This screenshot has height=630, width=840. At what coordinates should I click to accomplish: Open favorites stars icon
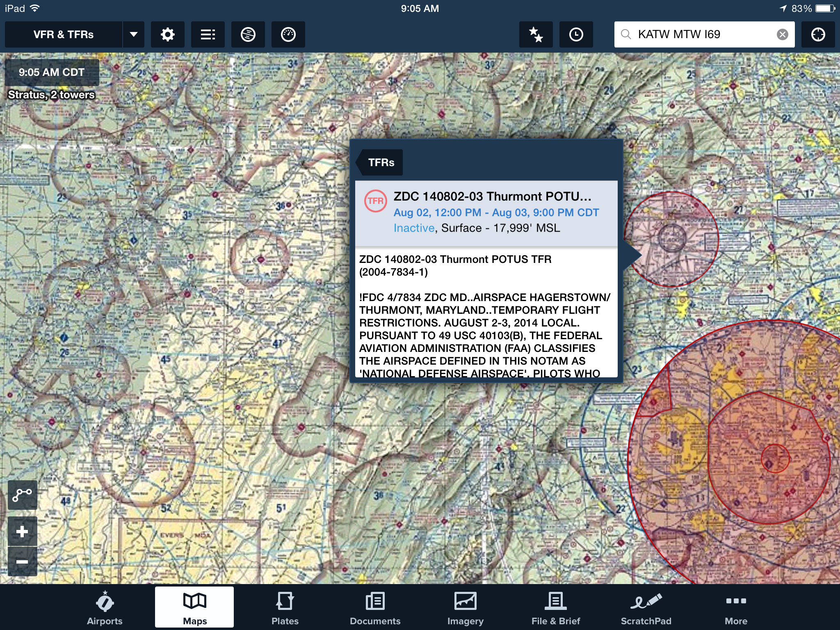[x=536, y=34]
